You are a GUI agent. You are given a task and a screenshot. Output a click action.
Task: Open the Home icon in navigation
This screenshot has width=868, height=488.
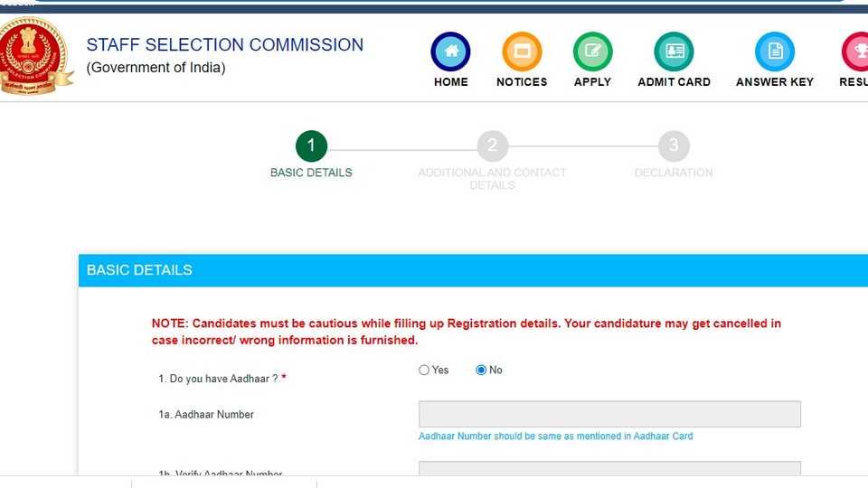[x=450, y=52]
